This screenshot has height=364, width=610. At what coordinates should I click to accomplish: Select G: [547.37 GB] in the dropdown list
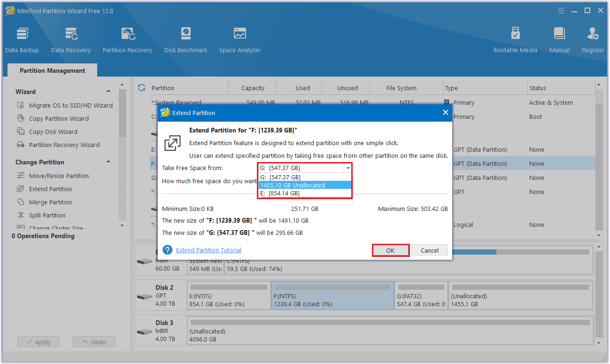pos(305,177)
